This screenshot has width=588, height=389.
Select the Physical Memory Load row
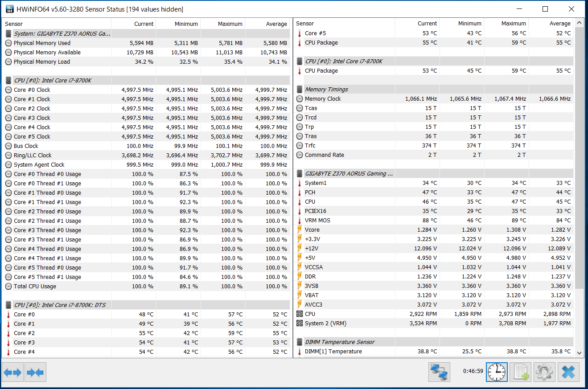(x=146, y=61)
